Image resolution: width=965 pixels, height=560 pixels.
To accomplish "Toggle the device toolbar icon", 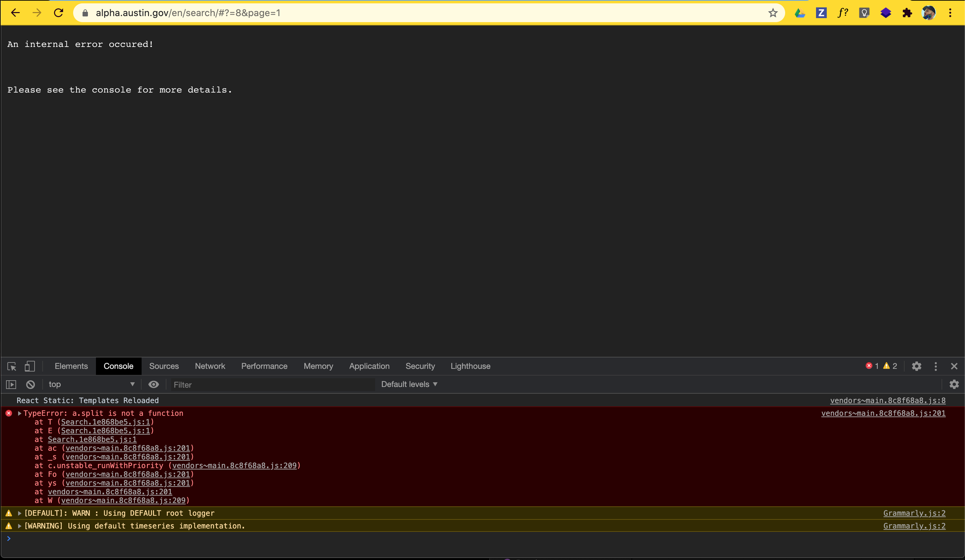I will click(x=30, y=366).
